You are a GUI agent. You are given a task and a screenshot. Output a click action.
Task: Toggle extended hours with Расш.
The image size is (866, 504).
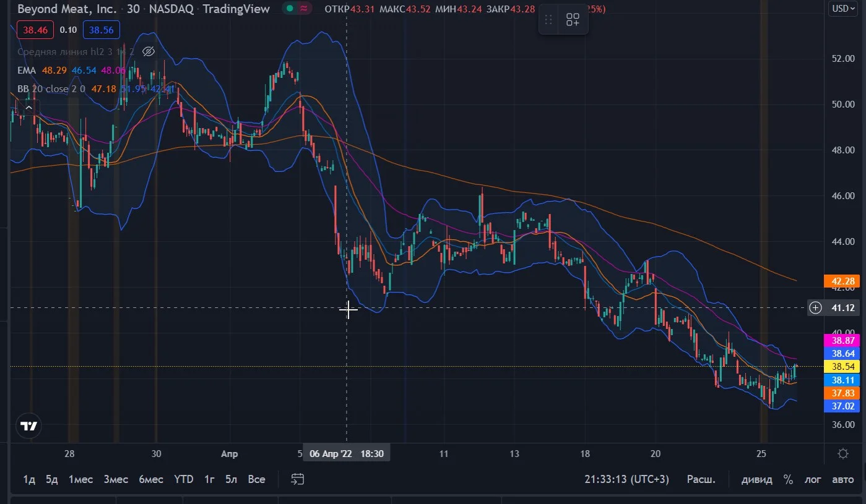(x=701, y=479)
